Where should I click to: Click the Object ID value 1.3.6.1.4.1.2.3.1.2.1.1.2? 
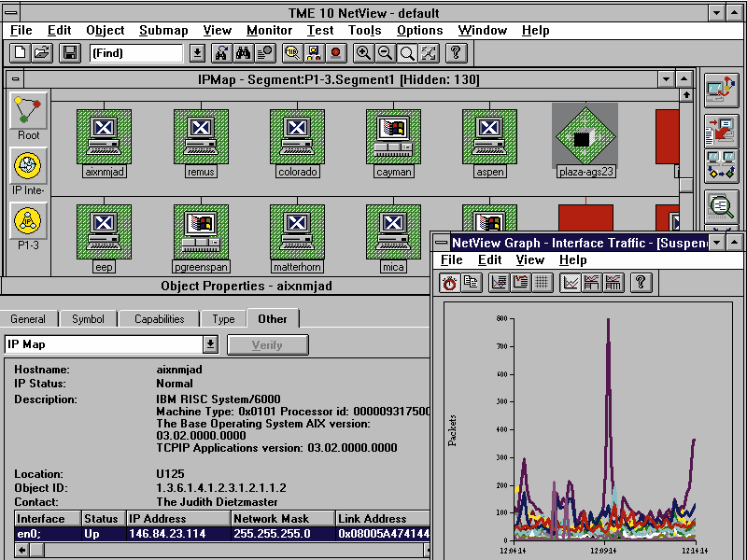pyautogui.click(x=221, y=488)
